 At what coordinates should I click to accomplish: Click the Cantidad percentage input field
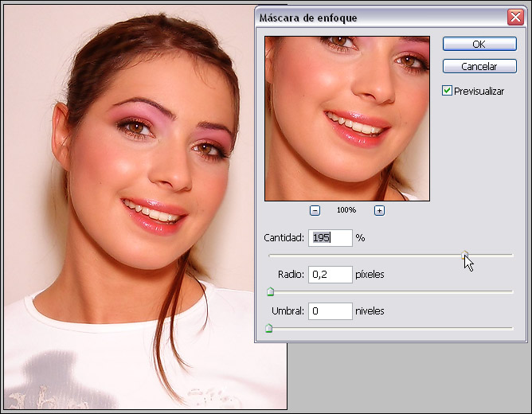[330, 238]
